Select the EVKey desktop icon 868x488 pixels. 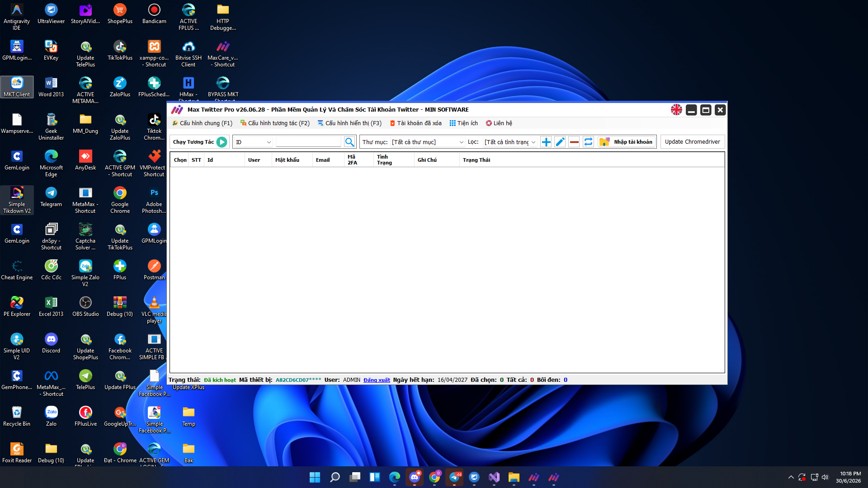(x=51, y=50)
